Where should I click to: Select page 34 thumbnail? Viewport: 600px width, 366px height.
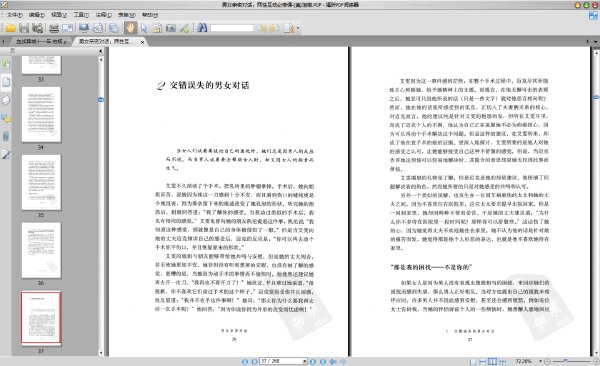pos(41,114)
